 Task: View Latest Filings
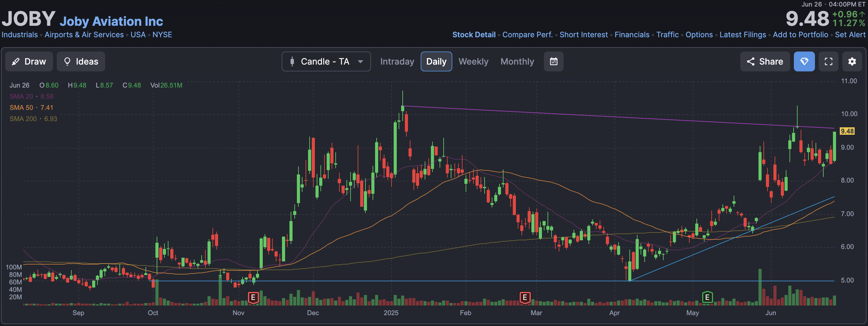[x=743, y=34]
